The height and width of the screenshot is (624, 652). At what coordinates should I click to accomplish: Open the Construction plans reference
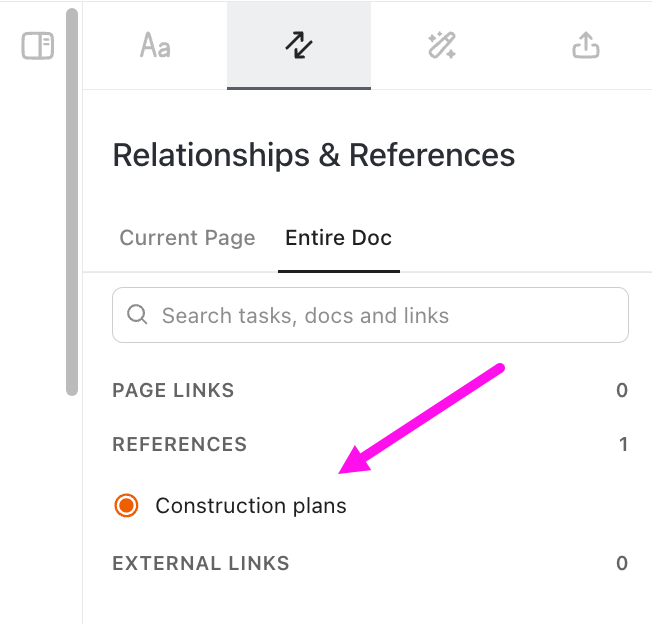(251, 506)
